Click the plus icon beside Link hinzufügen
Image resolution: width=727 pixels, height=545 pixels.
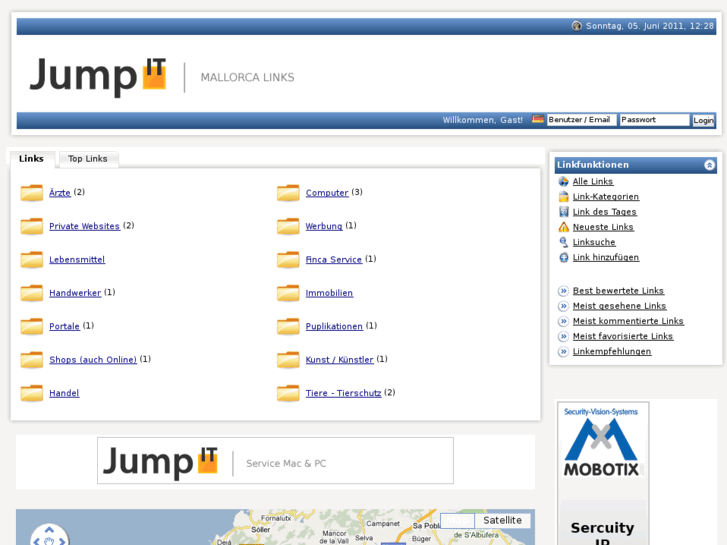(563, 257)
